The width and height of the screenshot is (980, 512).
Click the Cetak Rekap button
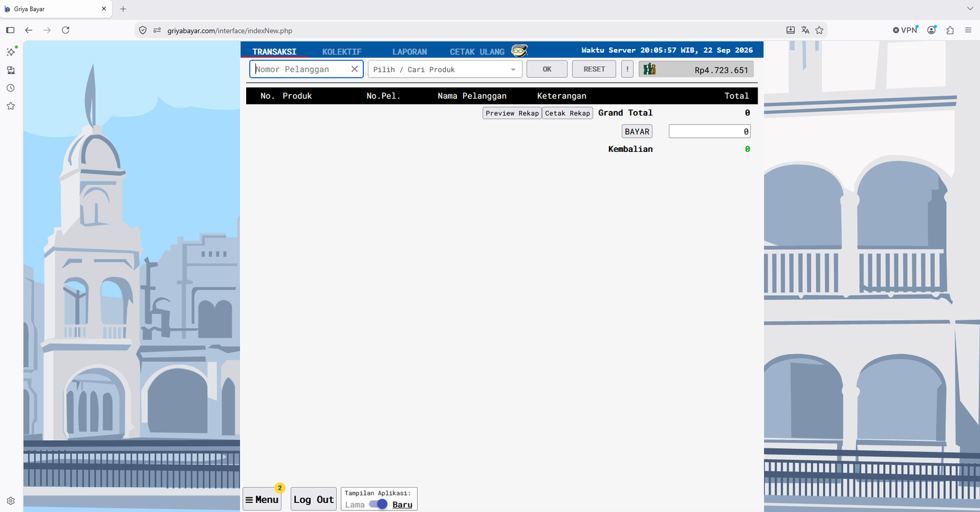pyautogui.click(x=567, y=113)
